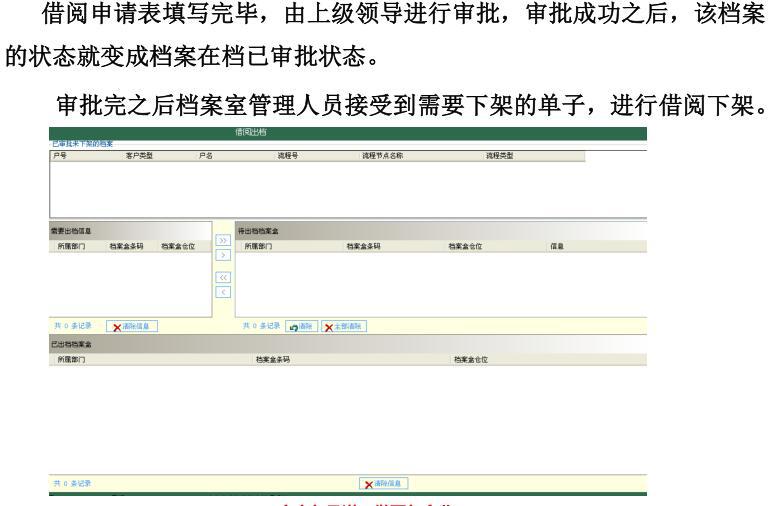Click the 需要出档信息 panel title

(x=71, y=231)
